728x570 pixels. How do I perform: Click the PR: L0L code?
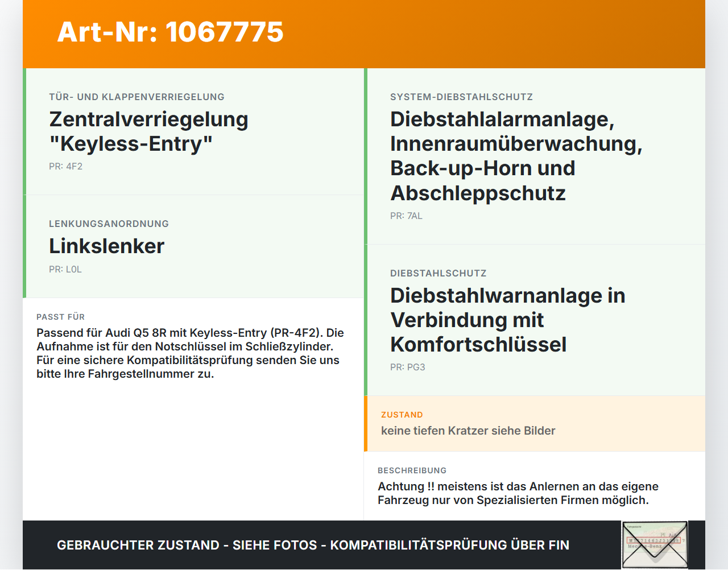coord(65,270)
